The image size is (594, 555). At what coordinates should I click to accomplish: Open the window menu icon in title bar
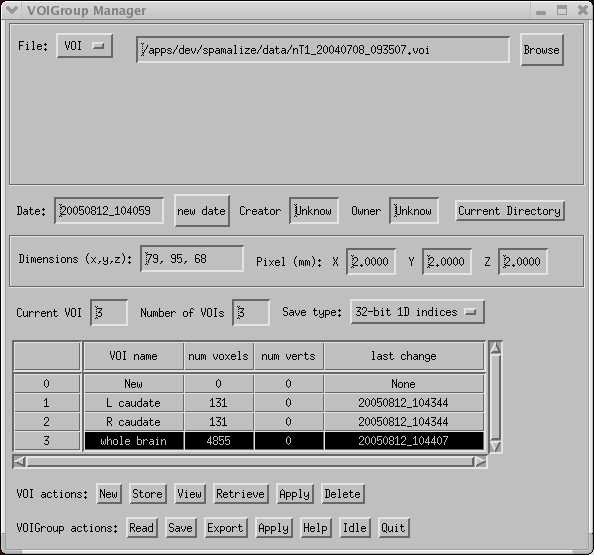click(x=12, y=10)
